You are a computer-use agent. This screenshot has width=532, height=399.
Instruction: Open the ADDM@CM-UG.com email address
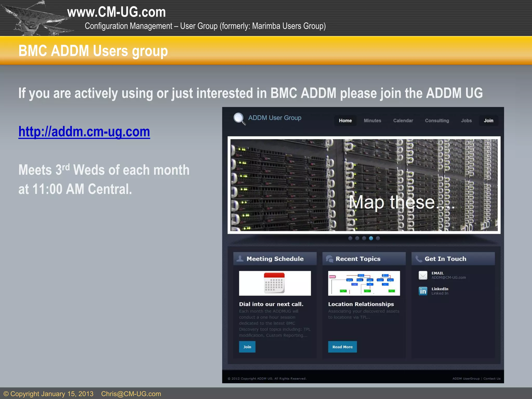[x=449, y=278]
